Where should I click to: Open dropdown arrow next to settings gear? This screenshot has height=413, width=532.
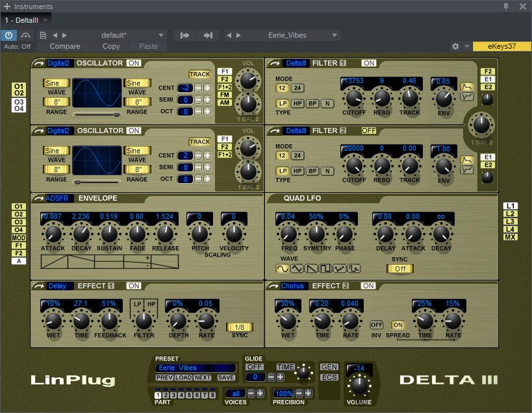coord(467,46)
